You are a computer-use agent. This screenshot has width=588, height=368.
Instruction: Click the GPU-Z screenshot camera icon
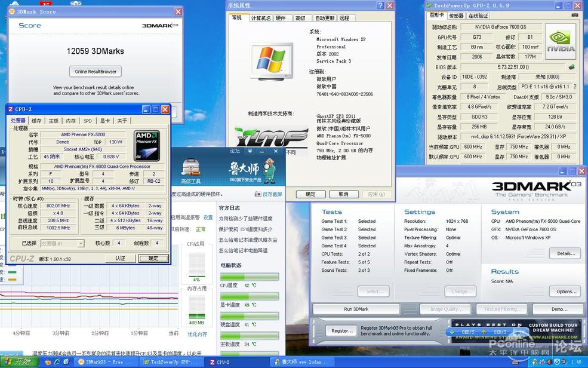[x=574, y=15]
